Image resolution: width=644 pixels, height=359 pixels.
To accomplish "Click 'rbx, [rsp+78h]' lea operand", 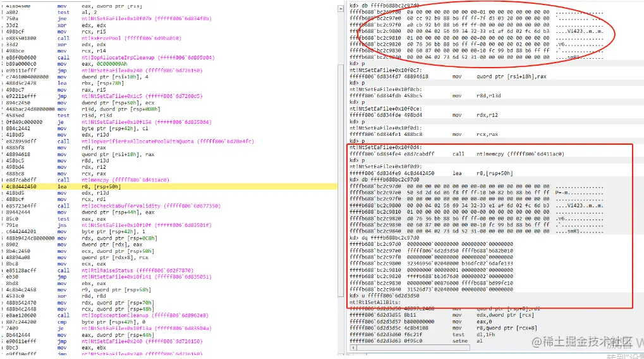I will (x=102, y=83).
